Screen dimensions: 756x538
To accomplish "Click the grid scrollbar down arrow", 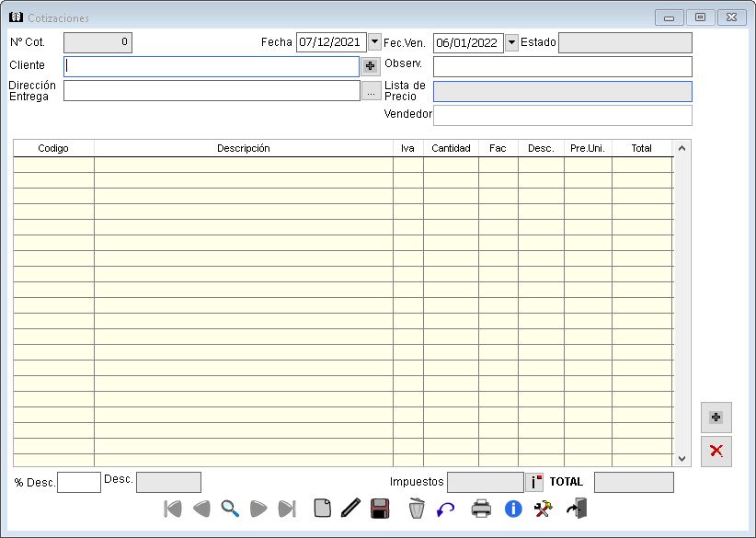I will (x=682, y=458).
